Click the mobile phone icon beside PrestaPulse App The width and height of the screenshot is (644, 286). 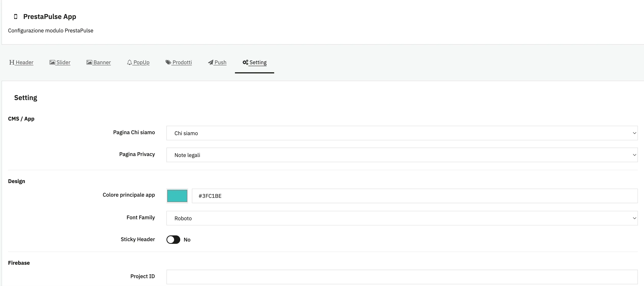click(x=15, y=16)
